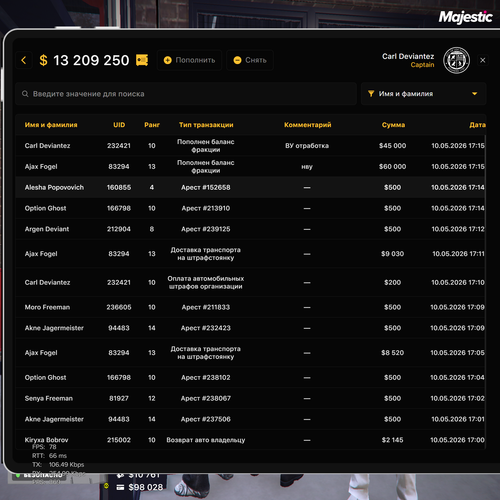The width and height of the screenshot is (500, 500).
Task: Click the $45 000 amount
Action: pyautogui.click(x=392, y=146)
